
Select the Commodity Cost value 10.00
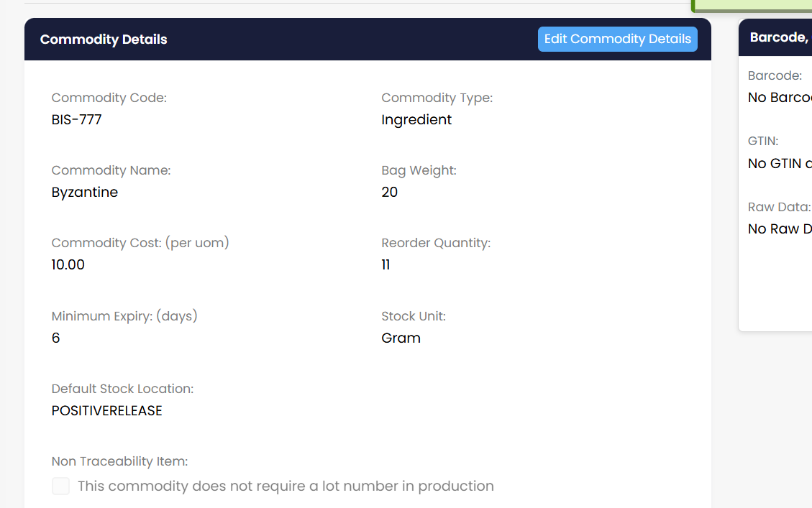(x=68, y=264)
